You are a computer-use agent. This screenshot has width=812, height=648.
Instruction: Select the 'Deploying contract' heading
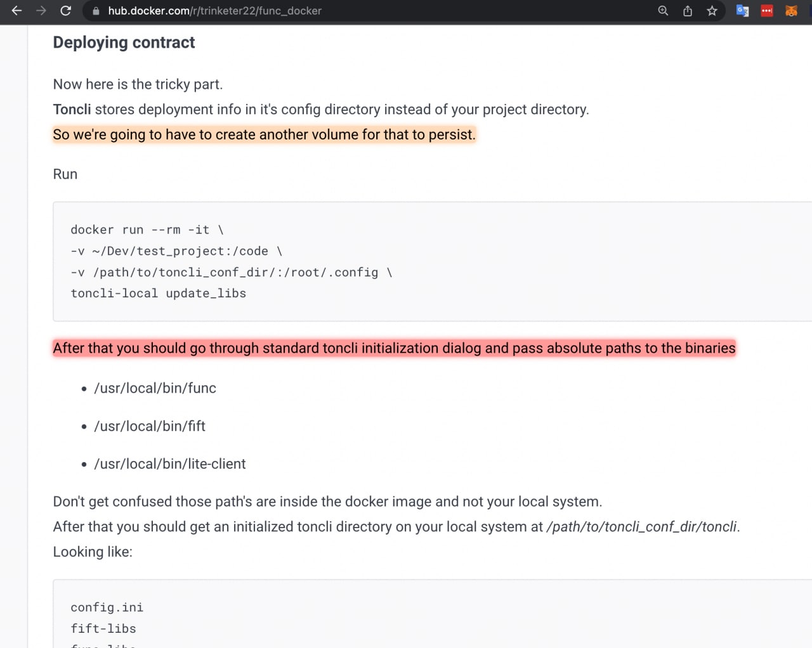pyautogui.click(x=124, y=42)
